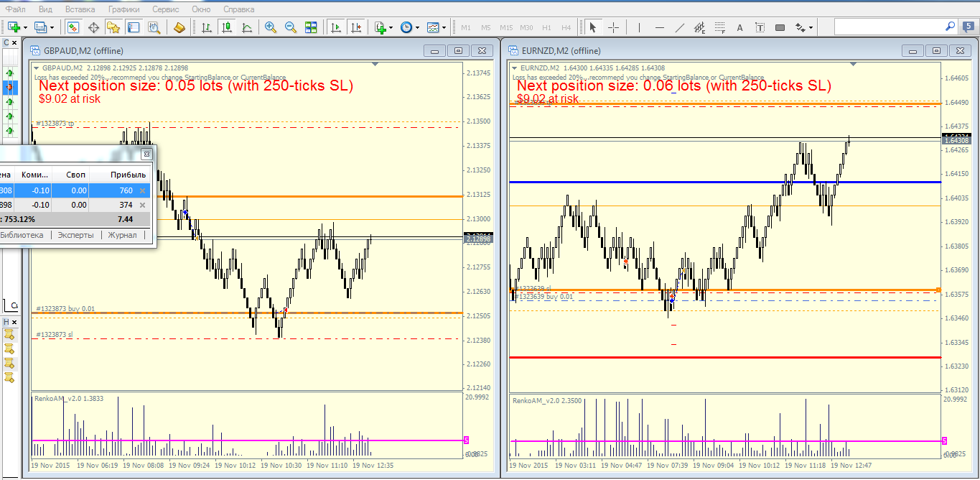
Task: Select the text label tool (A)
Action: 760,27
